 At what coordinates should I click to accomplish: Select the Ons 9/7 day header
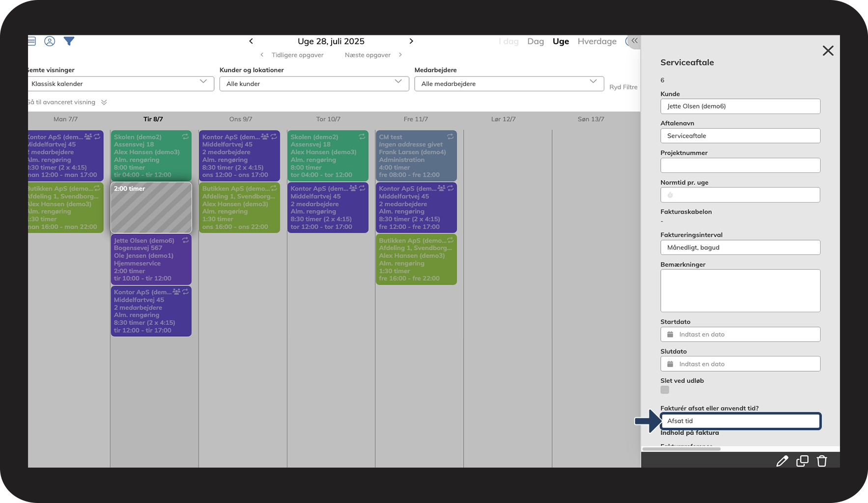click(241, 119)
